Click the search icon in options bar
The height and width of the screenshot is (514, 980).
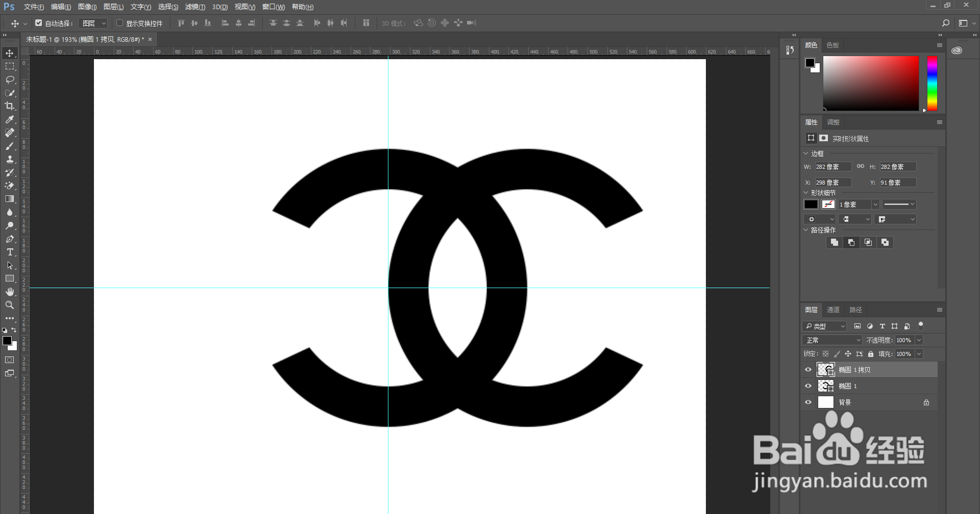coord(945,23)
